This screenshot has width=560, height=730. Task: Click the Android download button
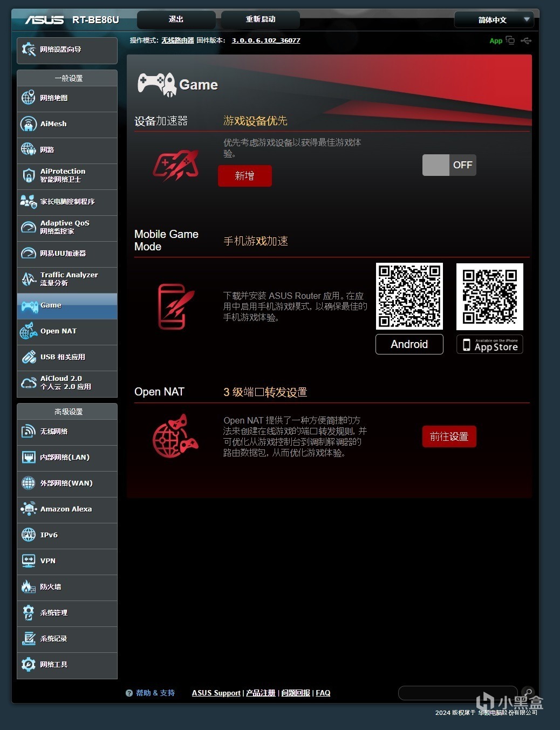(409, 344)
